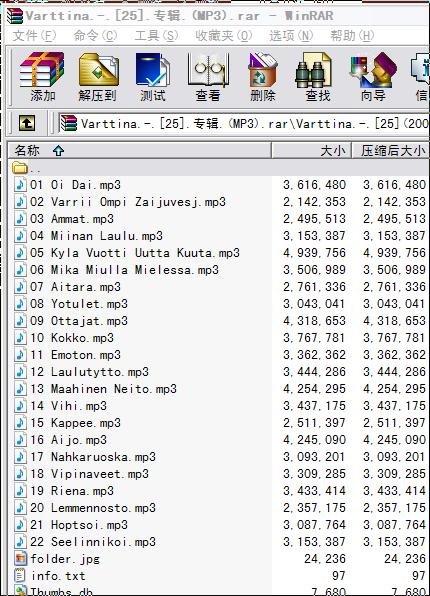430x596 pixels.
Task: Click the music icon of 21 Hoptsoi.mp3
Action: click(x=20, y=525)
